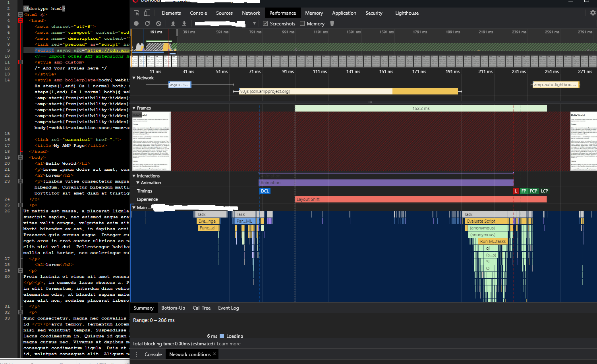Collect garbage using the trash can icon
Viewport: 597px width, 364px height.
tap(332, 23)
